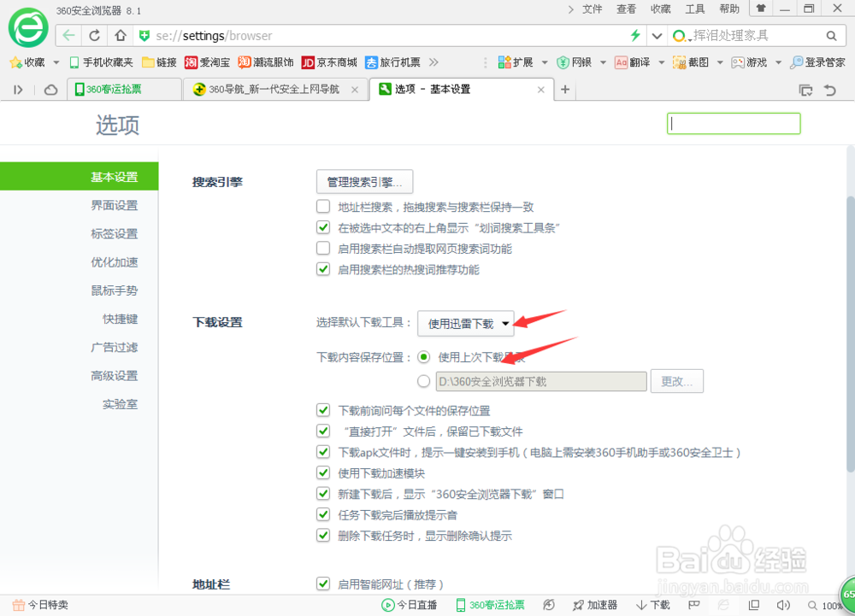Enable 启用搜索栏自动提取网页搜索词功能

tap(323, 249)
